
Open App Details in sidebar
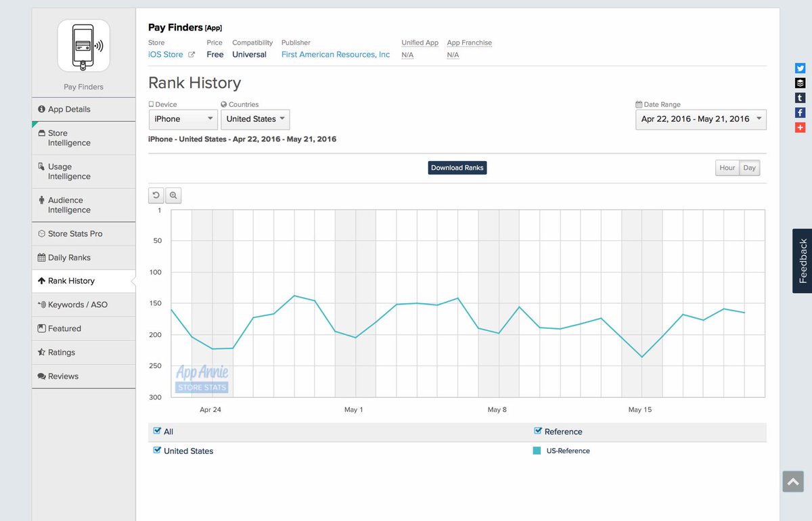click(x=83, y=109)
